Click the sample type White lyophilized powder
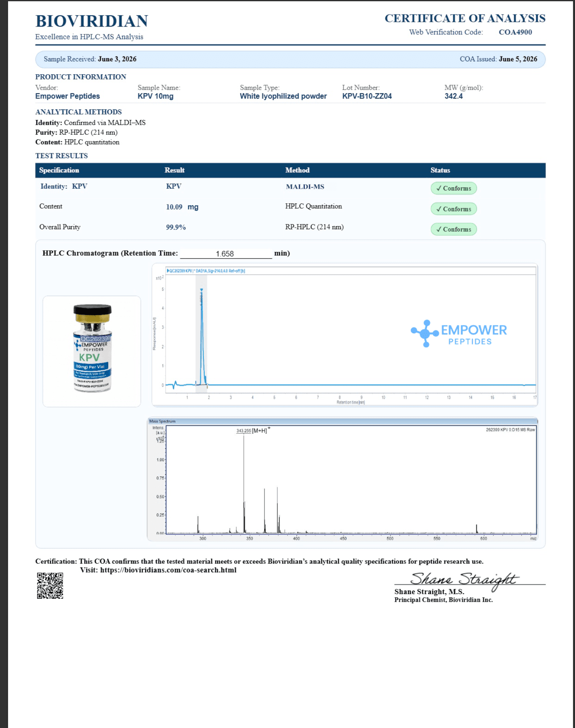This screenshot has width=575, height=728. point(283,96)
